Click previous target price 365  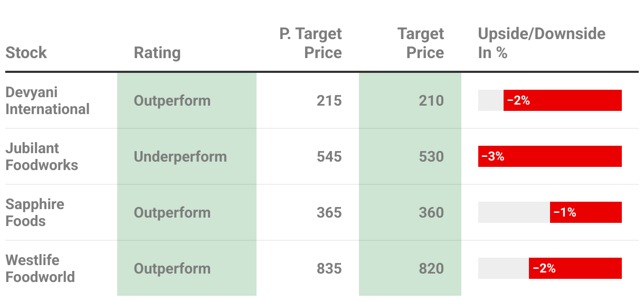coord(329,213)
